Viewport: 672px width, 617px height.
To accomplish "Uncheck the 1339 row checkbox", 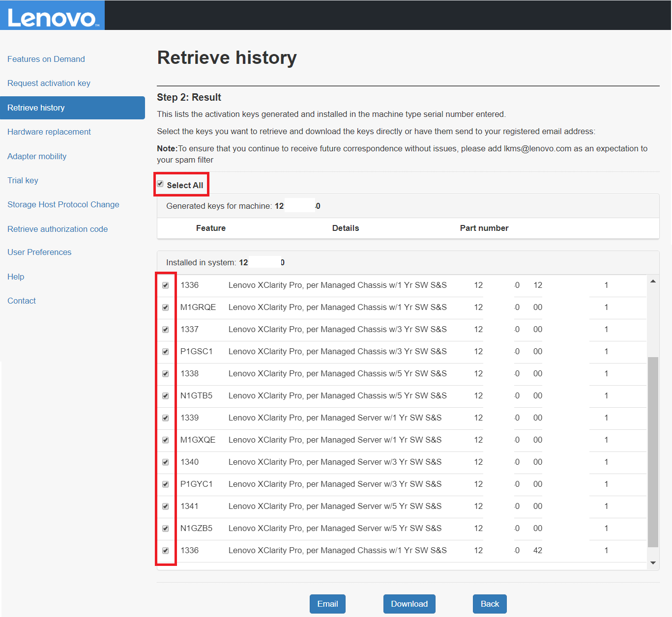I will coord(166,418).
